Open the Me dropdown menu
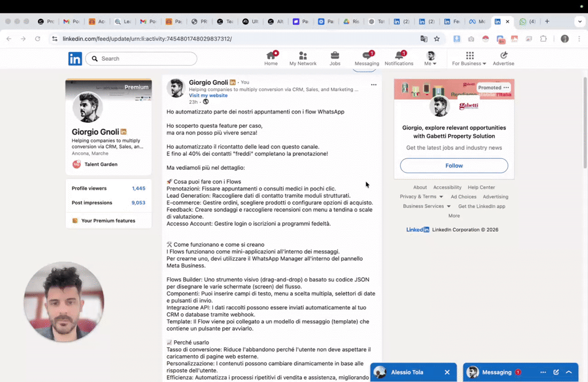 (431, 59)
